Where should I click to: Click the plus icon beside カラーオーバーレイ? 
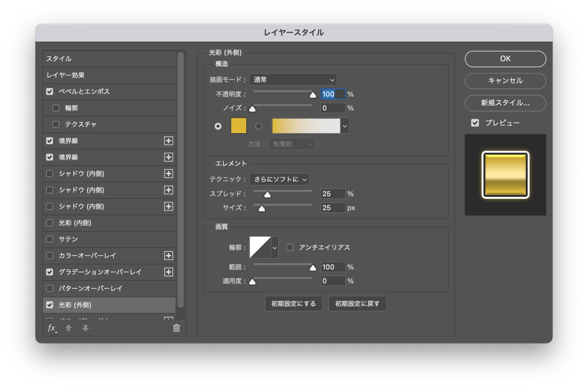168,256
